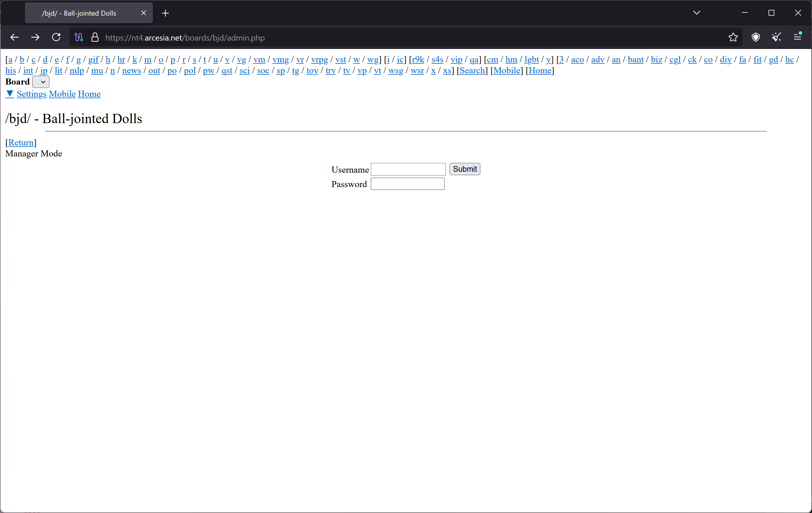Image resolution: width=812 pixels, height=513 pixels.
Task: Open the Settings link
Action: pos(31,94)
